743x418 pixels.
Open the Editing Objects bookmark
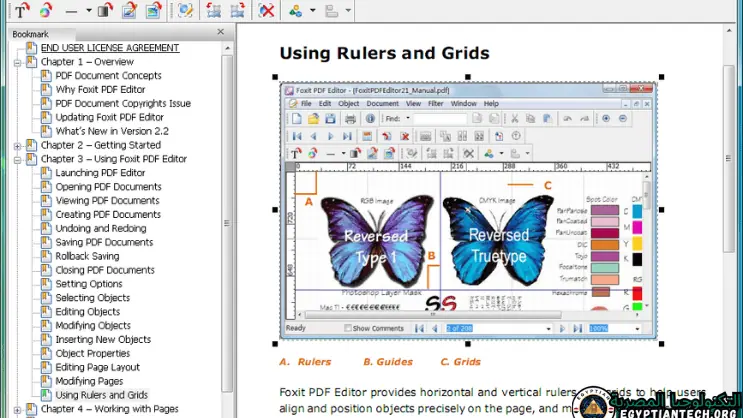[x=88, y=312]
